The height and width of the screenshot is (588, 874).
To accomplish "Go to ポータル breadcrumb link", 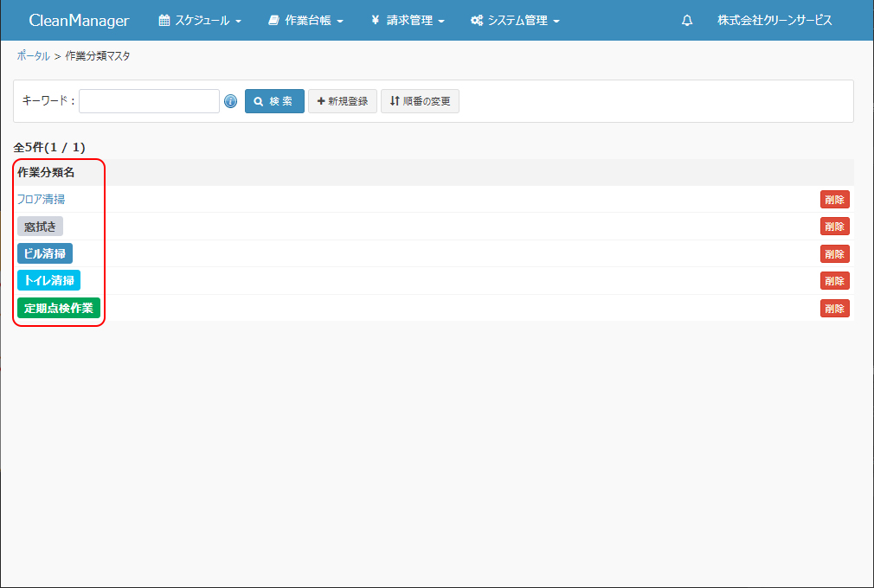I will point(33,56).
